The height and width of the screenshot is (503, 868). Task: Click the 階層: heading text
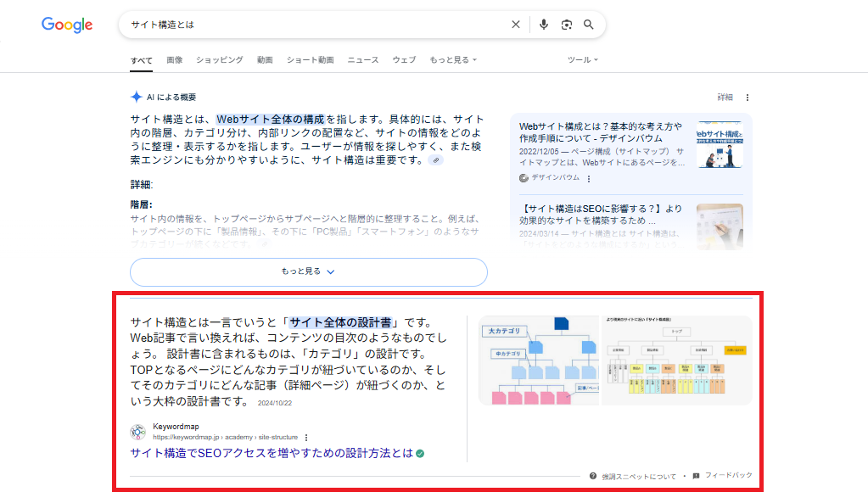[141, 204]
